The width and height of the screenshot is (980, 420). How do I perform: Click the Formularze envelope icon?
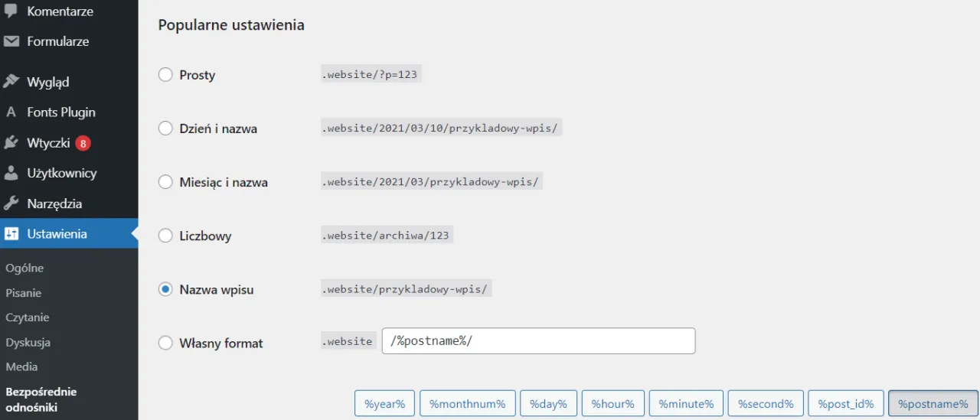(11, 41)
